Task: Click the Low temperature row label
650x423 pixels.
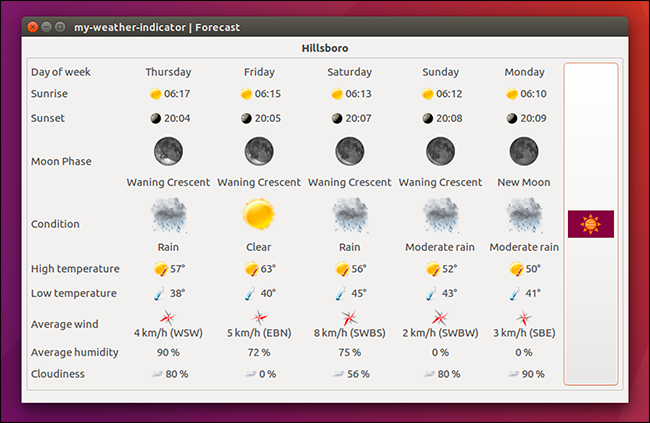Action: point(74,293)
